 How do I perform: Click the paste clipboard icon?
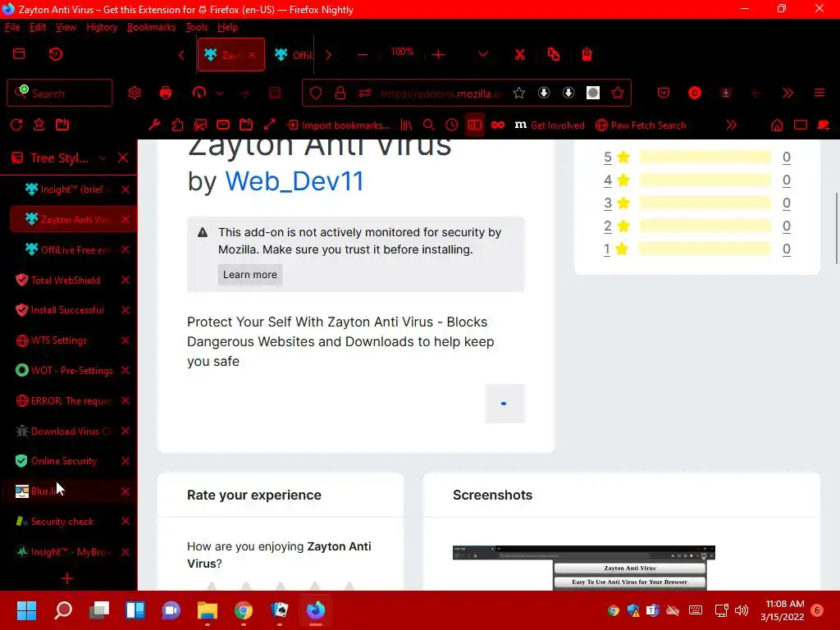click(587, 54)
